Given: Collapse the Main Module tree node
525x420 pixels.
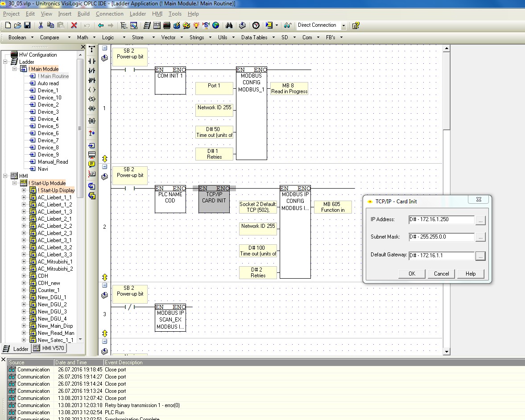Looking at the screenshot, I should (15, 69).
